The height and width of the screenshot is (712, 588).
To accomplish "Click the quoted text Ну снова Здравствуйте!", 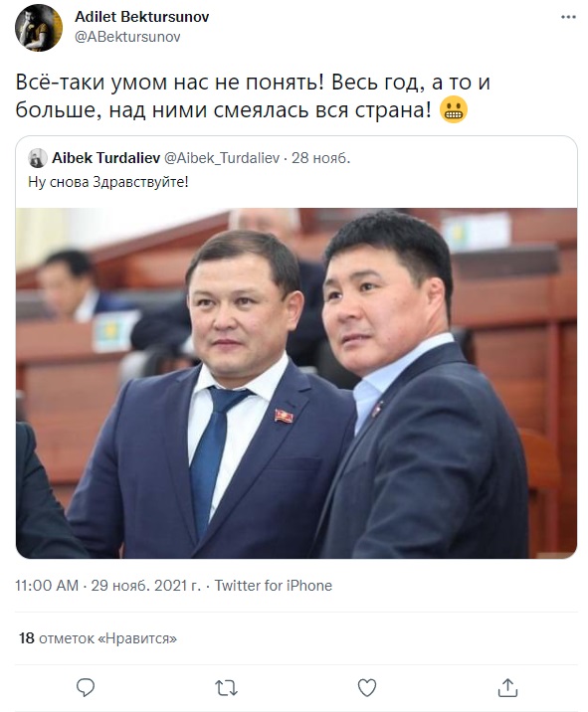I will pos(108,182).
